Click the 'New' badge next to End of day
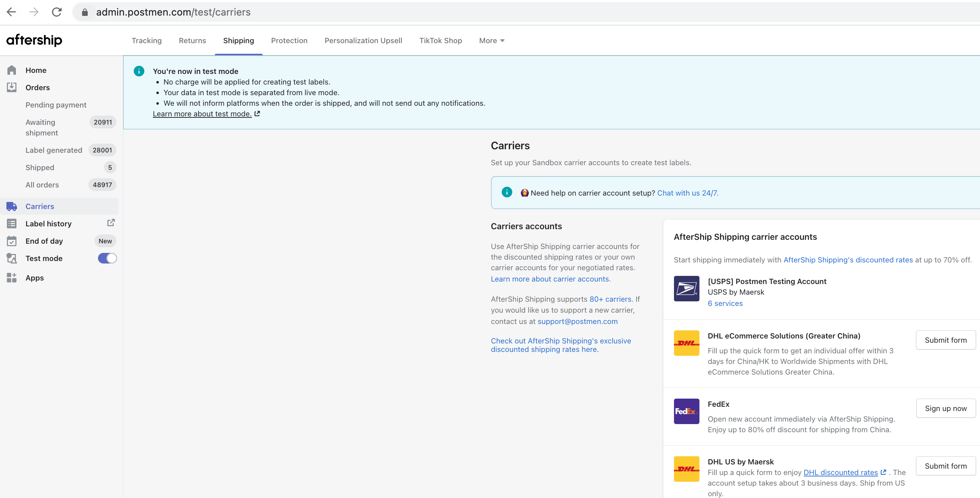The width and height of the screenshot is (980, 498). point(105,241)
